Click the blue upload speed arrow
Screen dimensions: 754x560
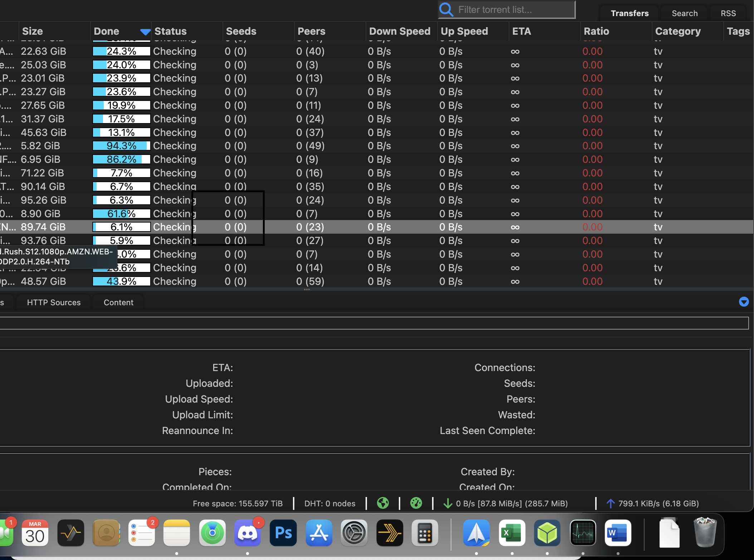[611, 503]
